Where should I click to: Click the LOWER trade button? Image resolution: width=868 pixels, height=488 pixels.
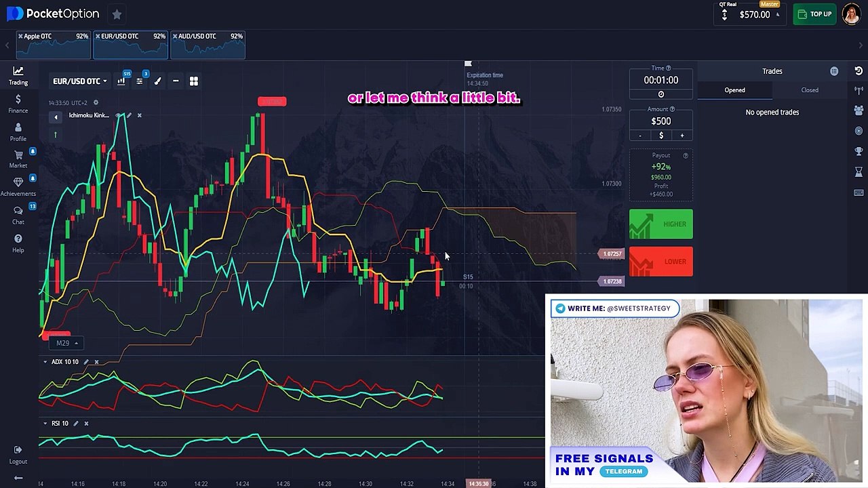pyautogui.click(x=661, y=262)
